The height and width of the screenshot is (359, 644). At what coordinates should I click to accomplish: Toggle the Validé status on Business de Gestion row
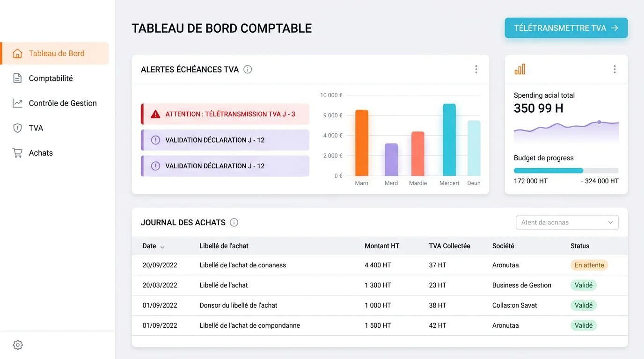[584, 285]
